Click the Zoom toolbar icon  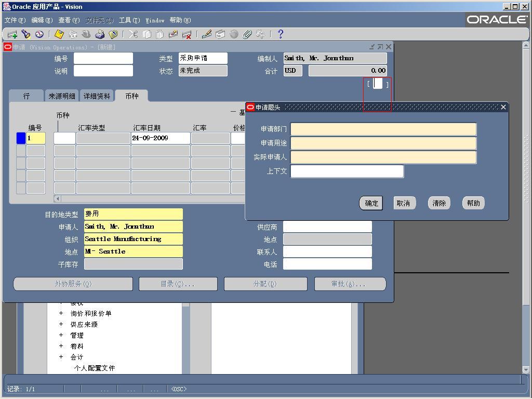coord(220,34)
